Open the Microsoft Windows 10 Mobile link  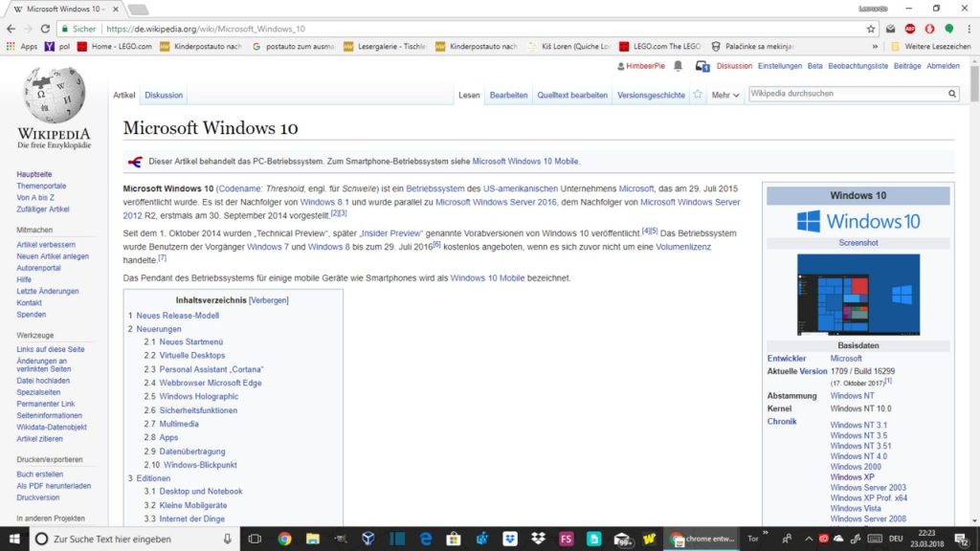(x=525, y=161)
